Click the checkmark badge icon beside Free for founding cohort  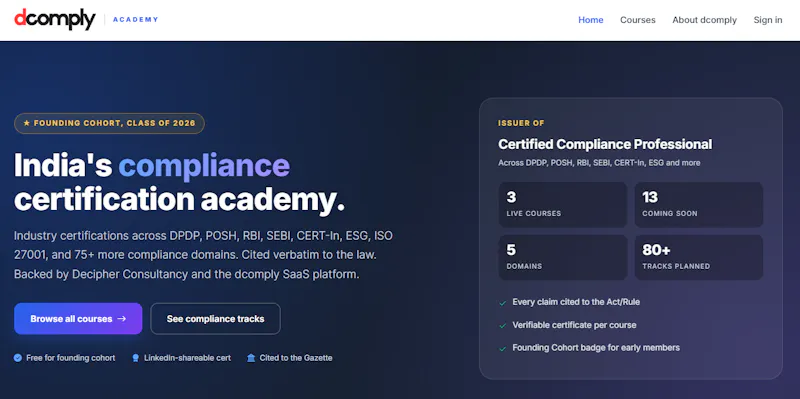18,358
